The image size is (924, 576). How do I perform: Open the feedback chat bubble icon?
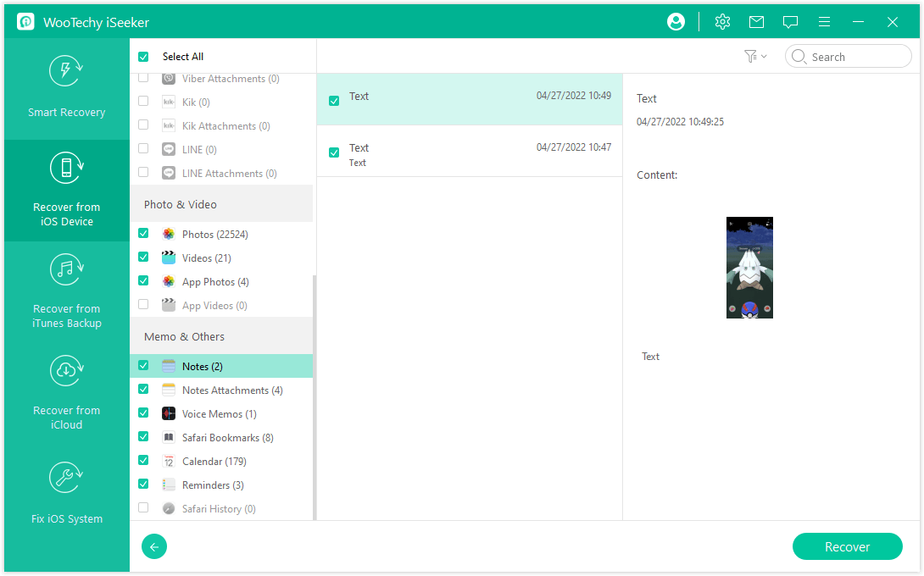790,22
